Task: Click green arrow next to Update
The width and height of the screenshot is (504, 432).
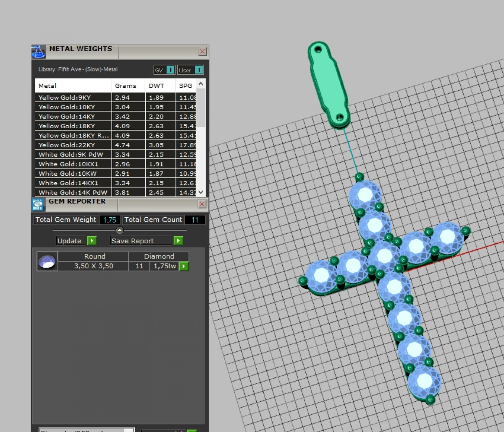Action: (92, 241)
